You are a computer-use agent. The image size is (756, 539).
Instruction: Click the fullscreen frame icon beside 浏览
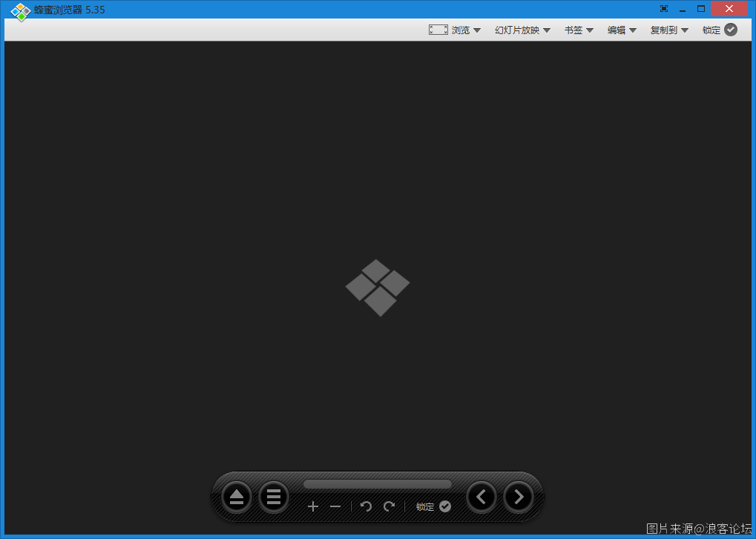[438, 30]
